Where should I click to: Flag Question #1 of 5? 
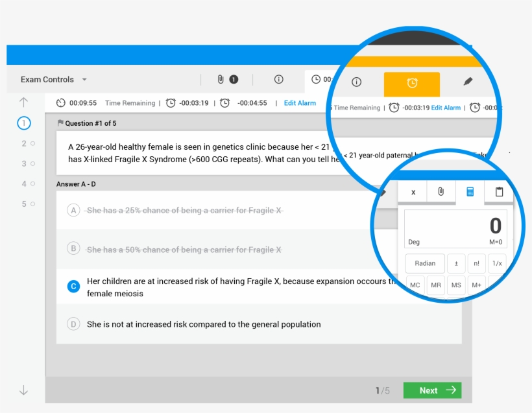point(61,123)
